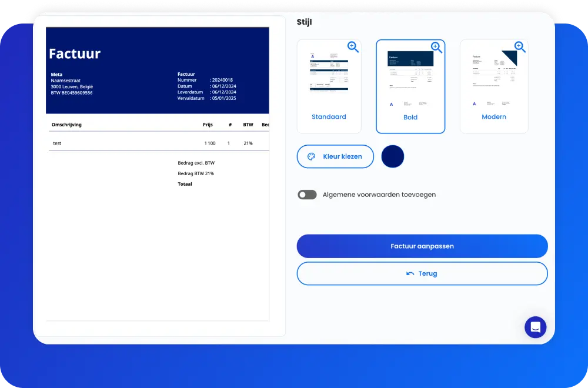
Task: Open the Kleur kiezen color picker
Action: click(335, 156)
